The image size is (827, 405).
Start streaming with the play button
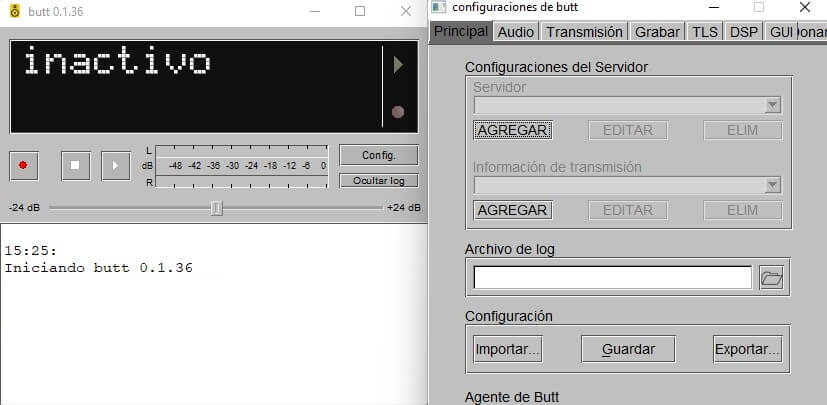click(x=116, y=166)
